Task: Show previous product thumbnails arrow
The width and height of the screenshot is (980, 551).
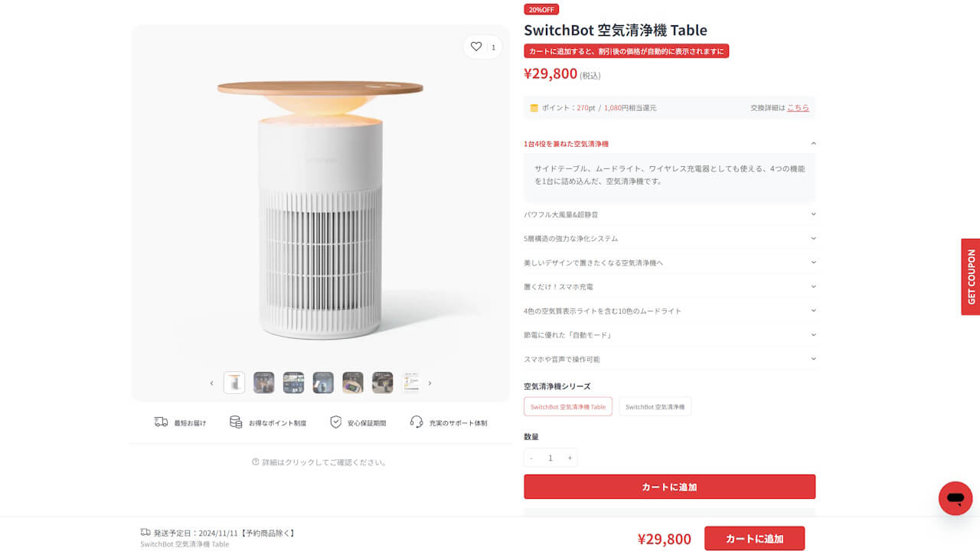Action: pyautogui.click(x=212, y=383)
